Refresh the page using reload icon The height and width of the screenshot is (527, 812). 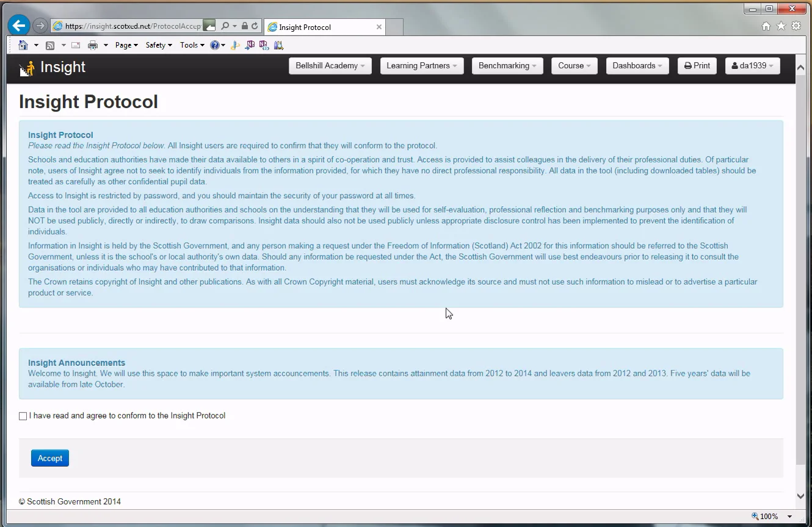255,26
